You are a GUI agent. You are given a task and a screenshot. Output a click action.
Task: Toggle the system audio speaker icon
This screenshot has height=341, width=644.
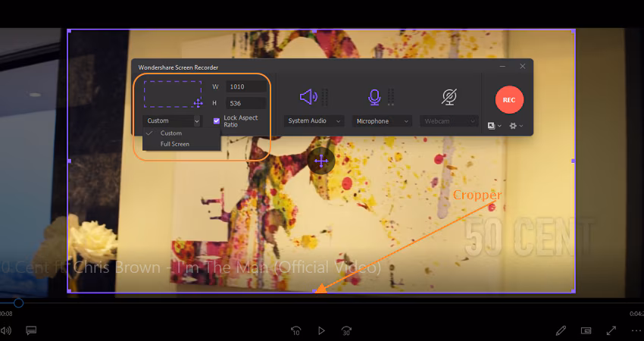coord(308,97)
